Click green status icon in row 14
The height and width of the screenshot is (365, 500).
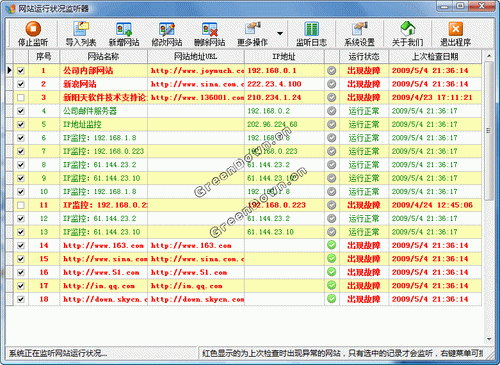tap(331, 245)
